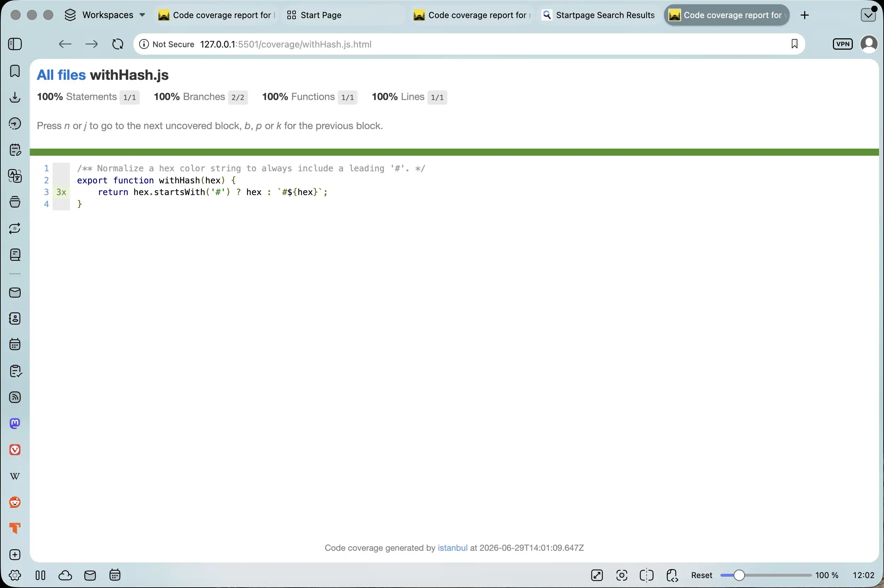Show site info for Not Secure

(167, 44)
